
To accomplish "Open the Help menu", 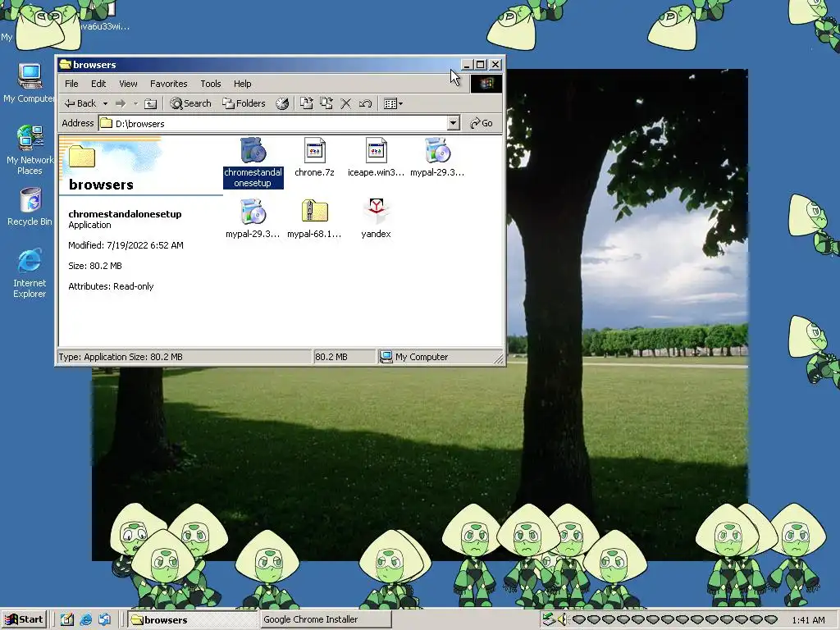I will [x=242, y=84].
